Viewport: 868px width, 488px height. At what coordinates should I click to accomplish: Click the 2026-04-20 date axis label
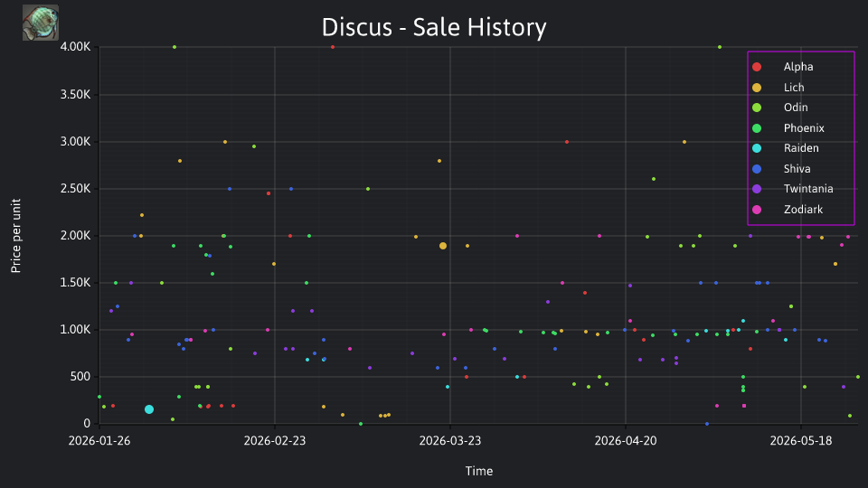[x=626, y=441]
